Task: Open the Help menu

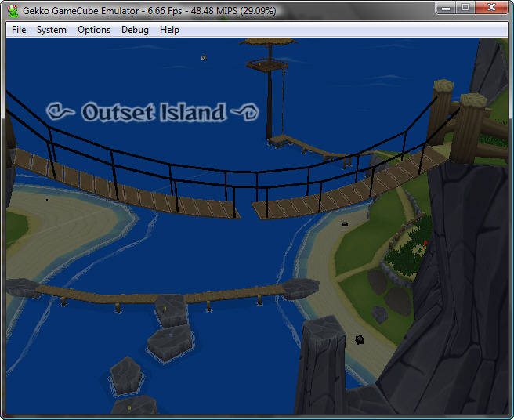Action: tap(169, 30)
